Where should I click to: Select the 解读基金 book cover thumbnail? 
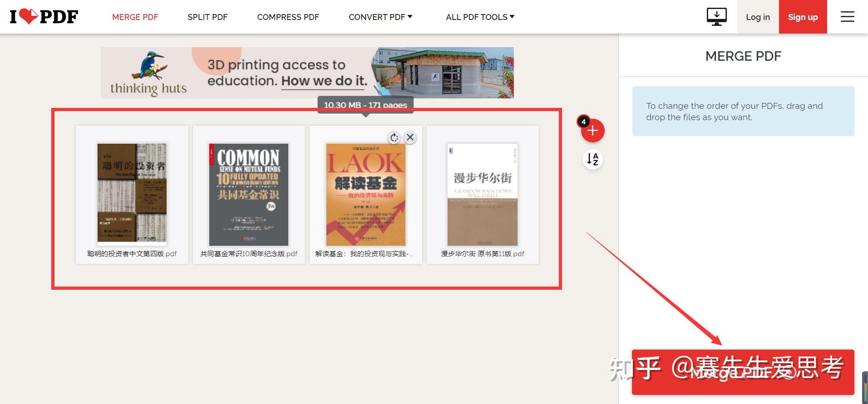point(366,195)
